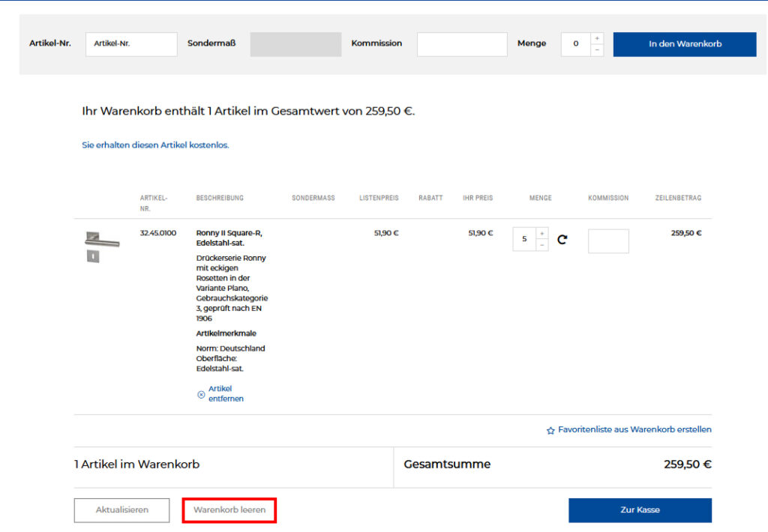Select the cart quantity field showing 5

(x=524, y=240)
